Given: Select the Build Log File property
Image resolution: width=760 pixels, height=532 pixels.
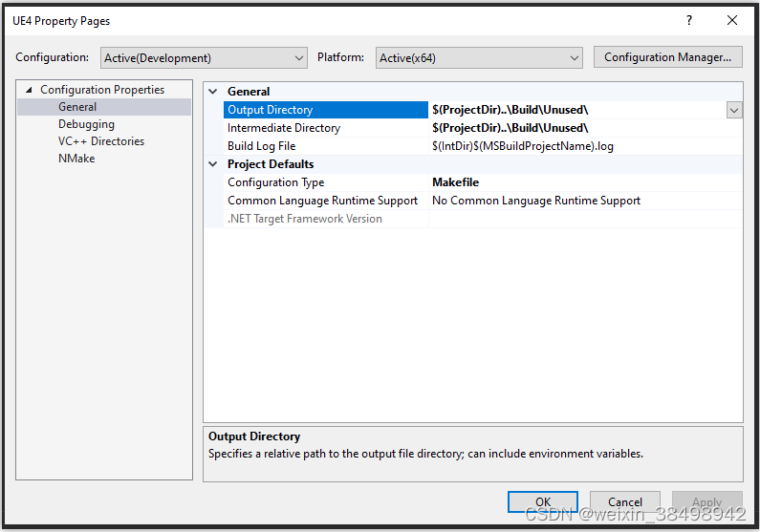Looking at the screenshot, I should point(326,146).
